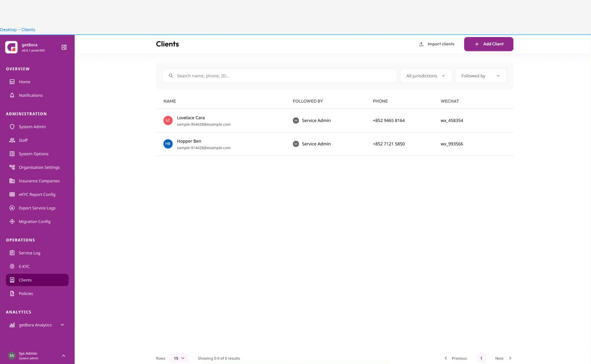The image size is (591, 364).
Task: Select Staff in the sidebar
Action: (37, 140)
